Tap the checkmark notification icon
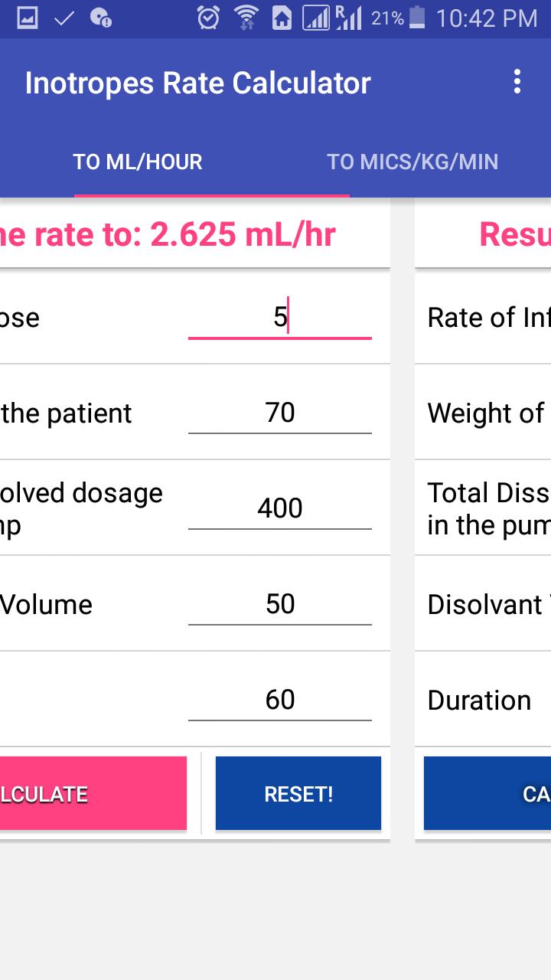Image resolution: width=551 pixels, height=980 pixels. pyautogui.click(x=64, y=18)
